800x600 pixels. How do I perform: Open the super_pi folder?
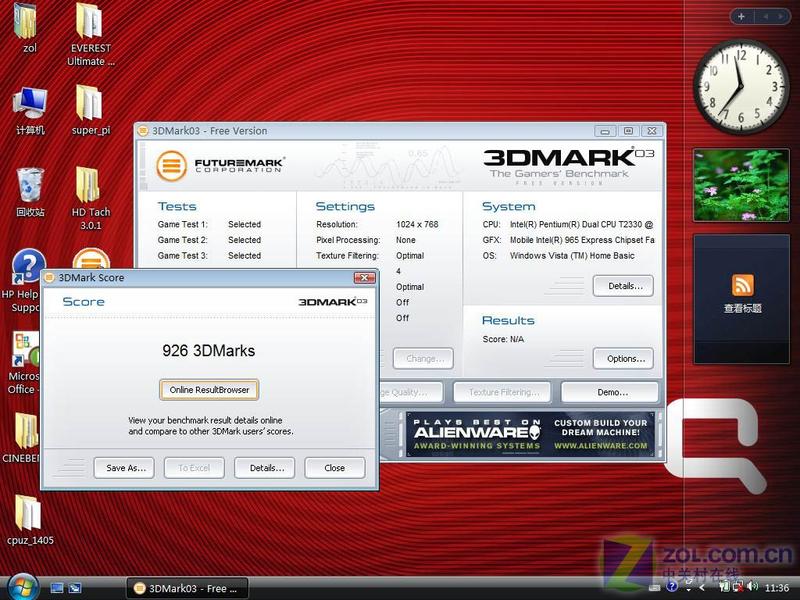pos(90,110)
